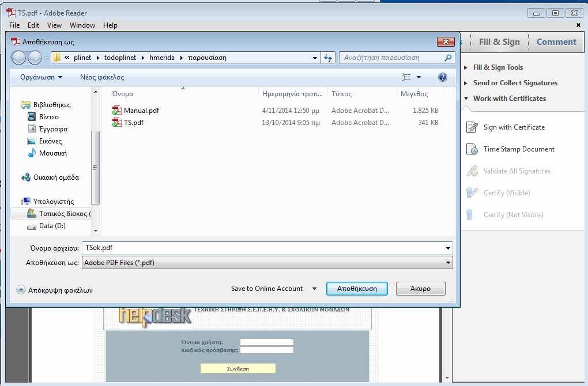Click the Manual.pdf file icon
The height and width of the screenshot is (386, 588).
pos(116,110)
